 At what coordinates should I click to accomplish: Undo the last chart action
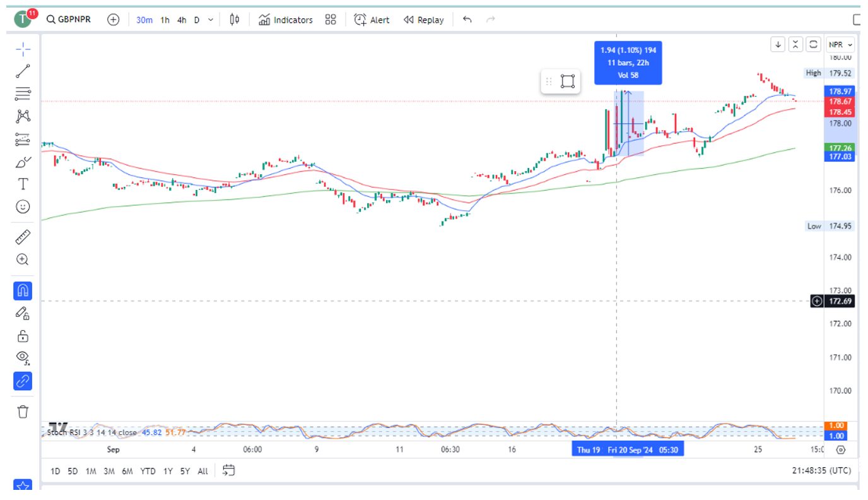(467, 20)
